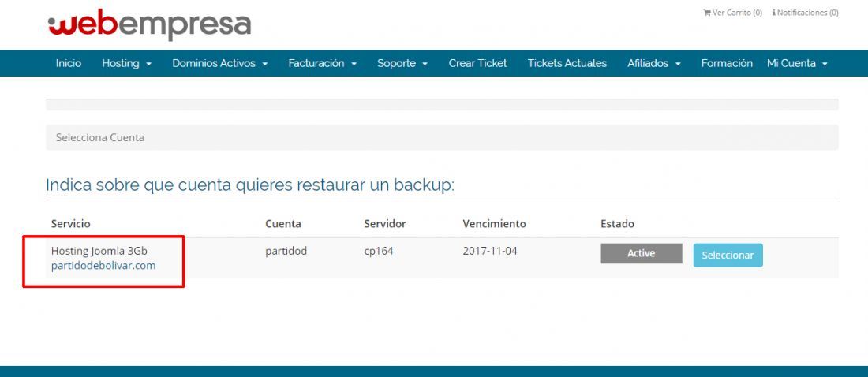This screenshot has height=377, width=868.
Task: Go to Inicio in navigation bar
Action: click(x=69, y=63)
